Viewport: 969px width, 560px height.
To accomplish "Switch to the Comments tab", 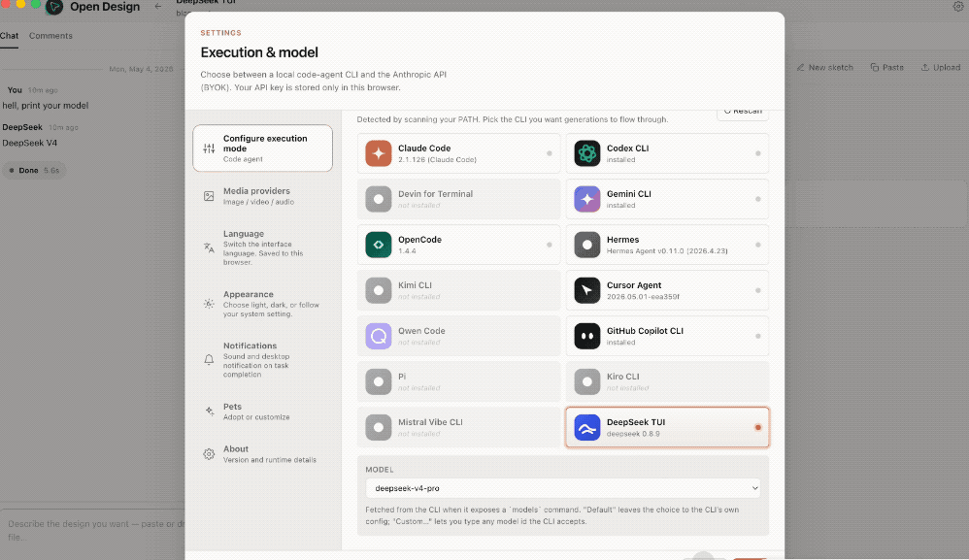I will 50,36.
